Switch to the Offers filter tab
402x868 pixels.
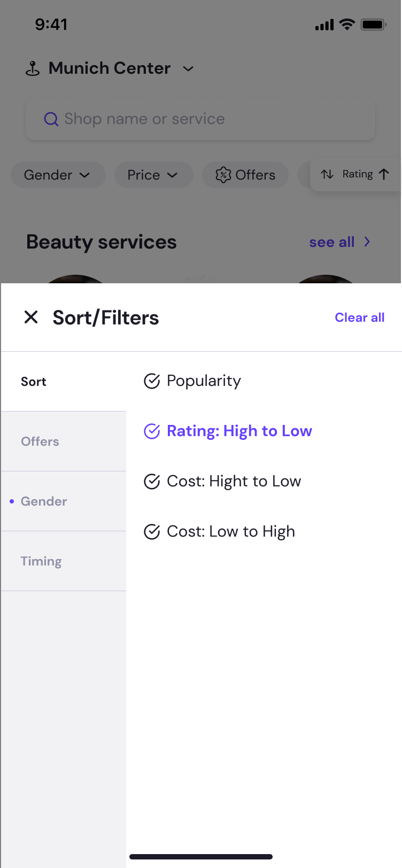(x=40, y=441)
